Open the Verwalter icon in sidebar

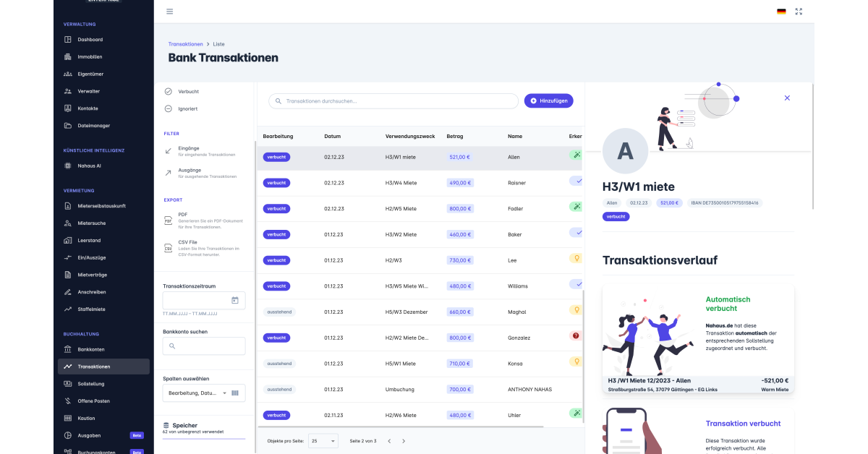click(67, 91)
